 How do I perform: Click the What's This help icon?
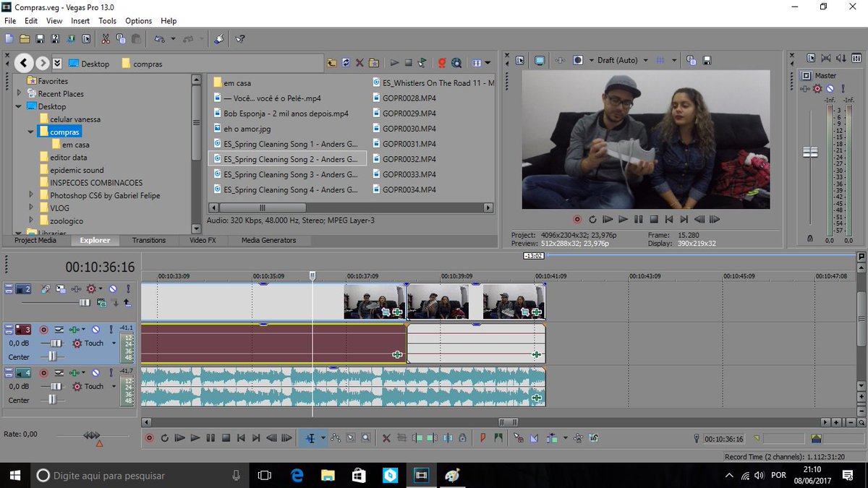[x=240, y=38]
